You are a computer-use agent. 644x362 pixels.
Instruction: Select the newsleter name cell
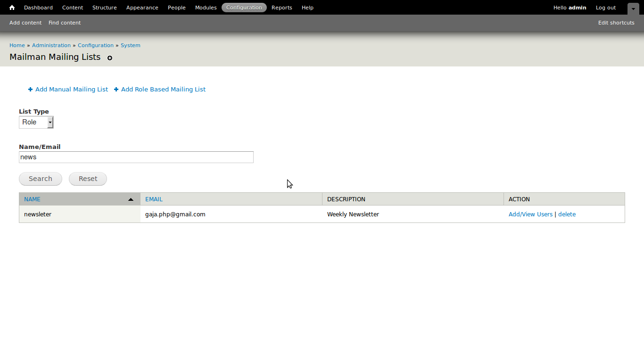tap(80, 214)
